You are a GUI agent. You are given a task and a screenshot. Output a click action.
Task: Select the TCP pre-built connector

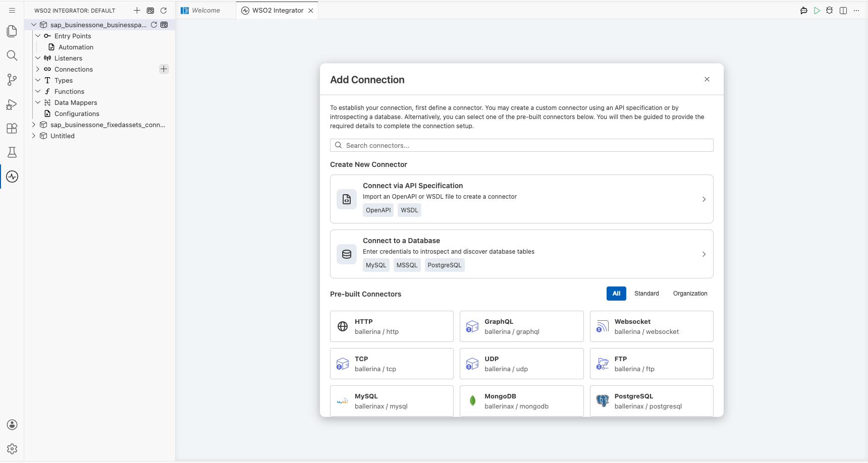(x=392, y=364)
